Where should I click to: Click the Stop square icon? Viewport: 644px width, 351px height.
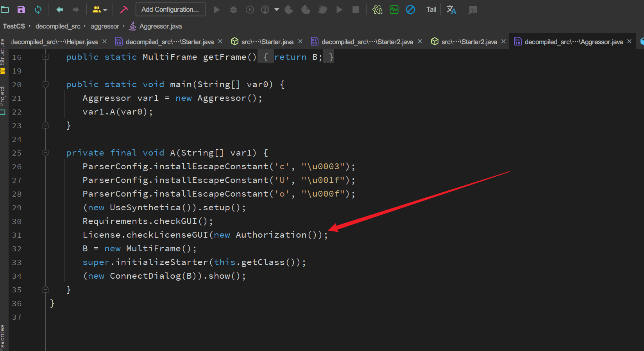click(356, 9)
